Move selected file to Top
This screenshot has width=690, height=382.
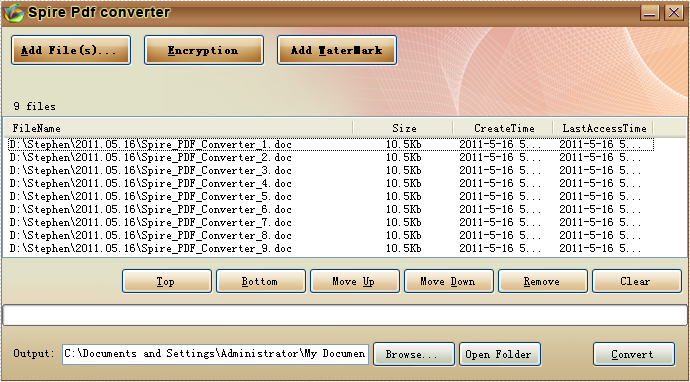click(x=167, y=281)
